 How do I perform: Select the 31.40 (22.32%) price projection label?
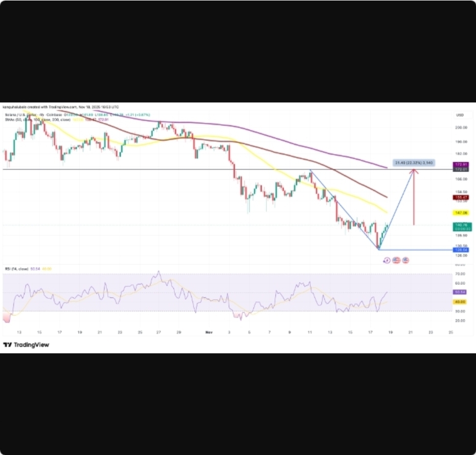414,163
